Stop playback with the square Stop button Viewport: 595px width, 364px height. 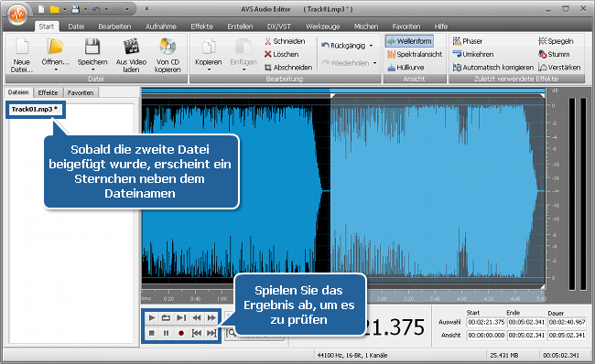152,333
